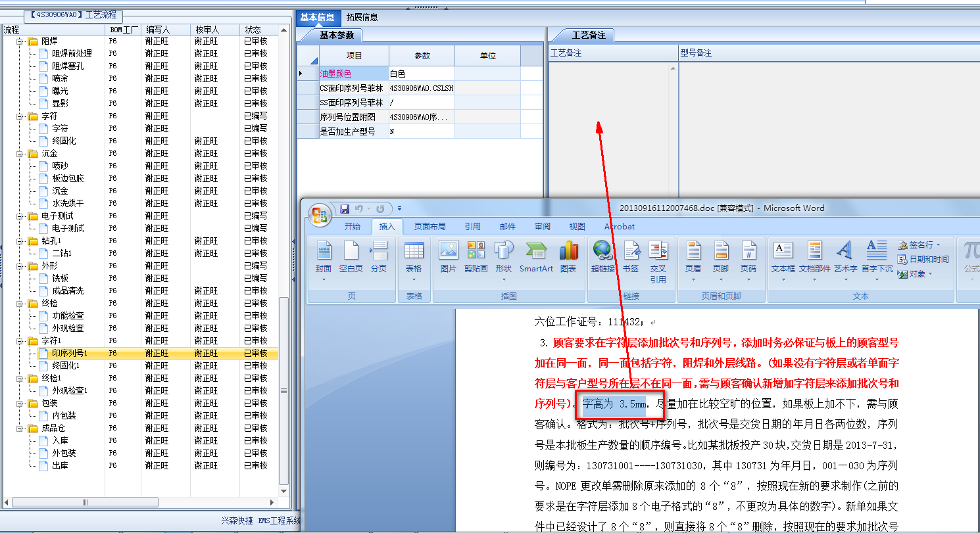Click the 状态 column header
This screenshot has width=980, height=533.
coord(260,30)
